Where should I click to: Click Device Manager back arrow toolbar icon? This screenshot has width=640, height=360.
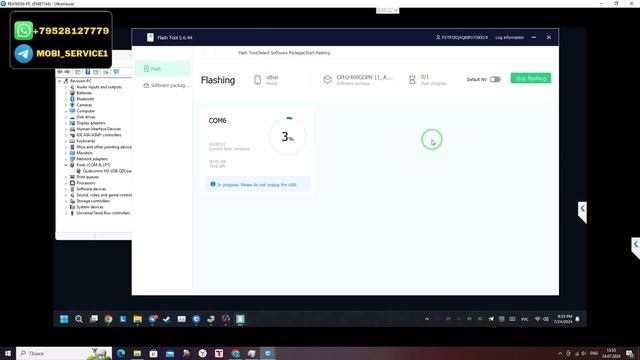pyautogui.click(x=60, y=72)
